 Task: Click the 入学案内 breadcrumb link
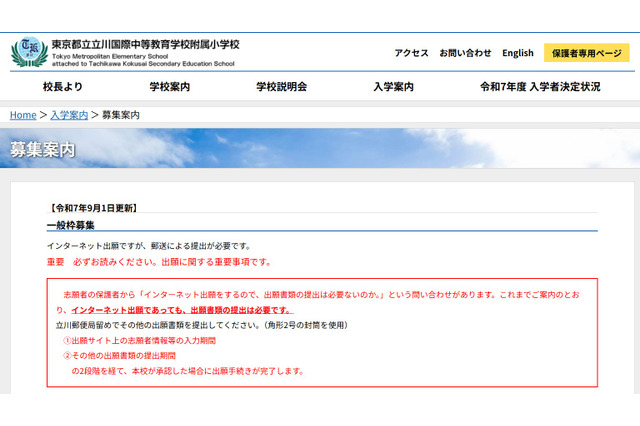pyautogui.click(x=69, y=115)
